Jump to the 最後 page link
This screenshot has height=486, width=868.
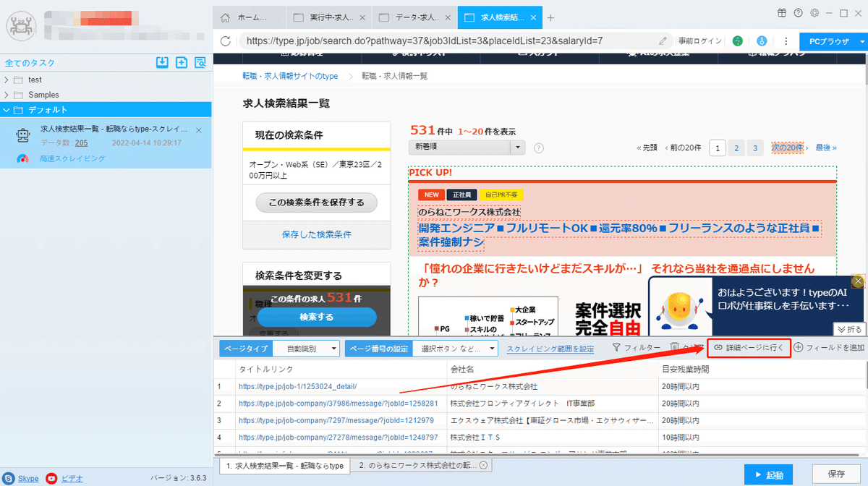[826, 148]
